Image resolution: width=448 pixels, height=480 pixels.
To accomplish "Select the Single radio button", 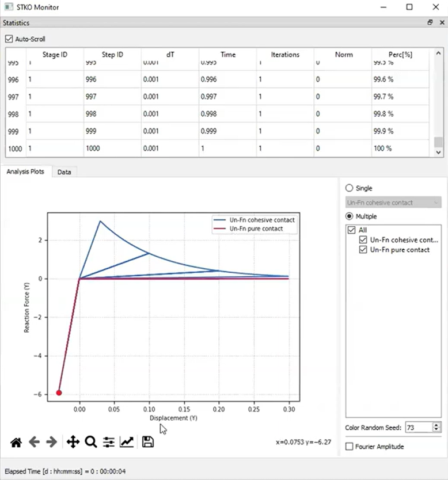I will coord(349,188).
